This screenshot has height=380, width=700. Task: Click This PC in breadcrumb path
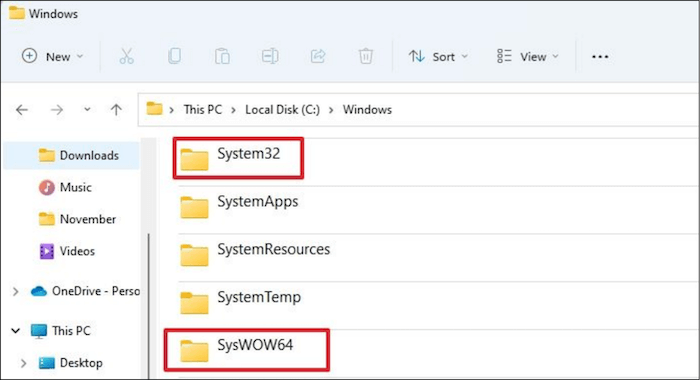[203, 109]
